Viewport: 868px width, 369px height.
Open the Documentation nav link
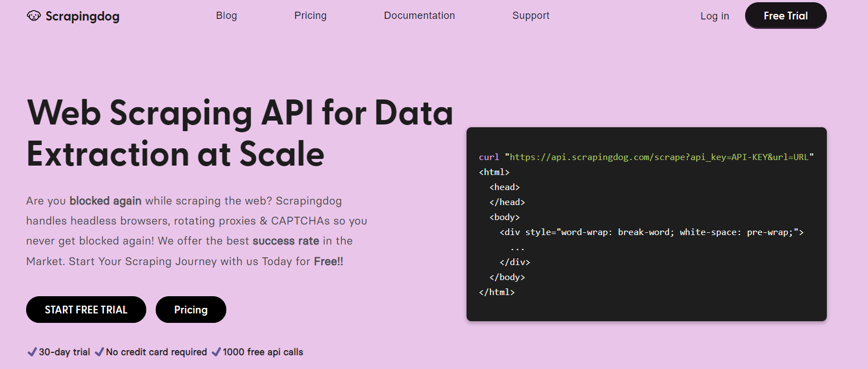click(419, 16)
